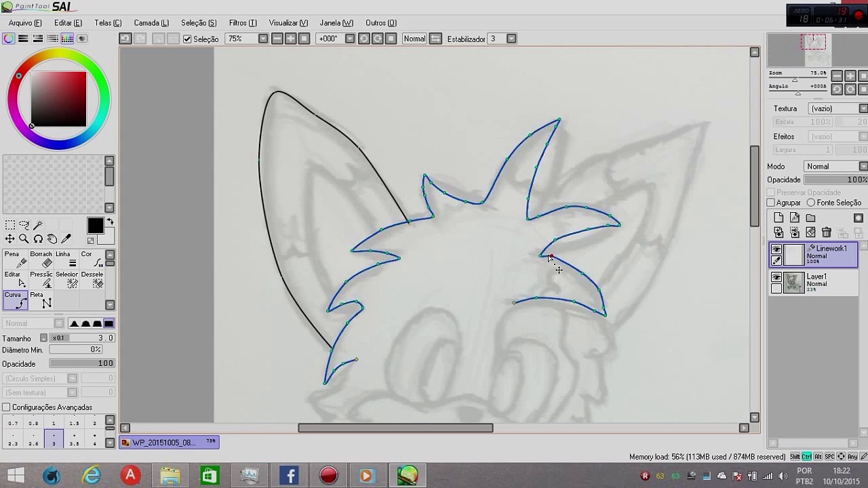Viewport: 868px width, 488px height.
Task: Undo the last action in toolbar
Action: click(x=125, y=39)
